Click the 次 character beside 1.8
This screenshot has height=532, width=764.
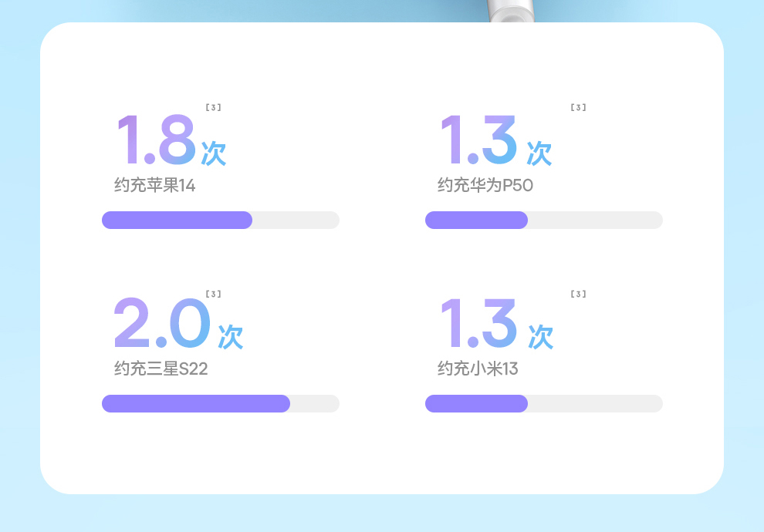tap(214, 153)
